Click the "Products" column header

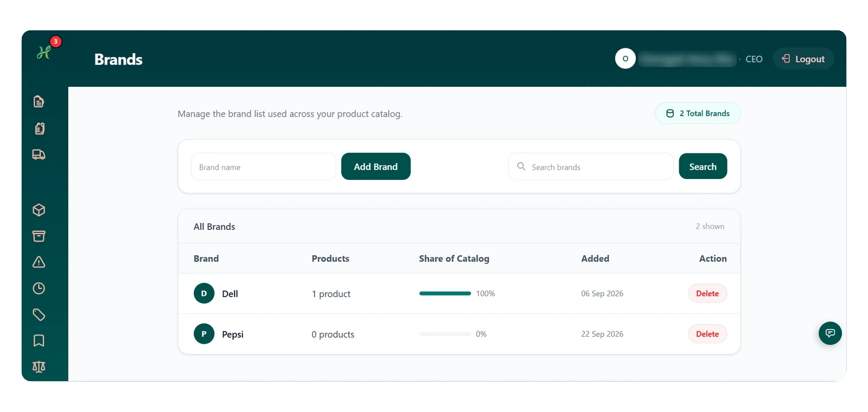[x=330, y=259]
